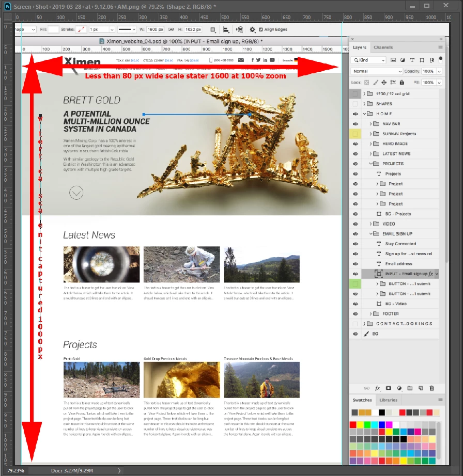Collapse the EMAIL SIGN UP group
This screenshot has width=463, height=476.
pyautogui.click(x=371, y=234)
